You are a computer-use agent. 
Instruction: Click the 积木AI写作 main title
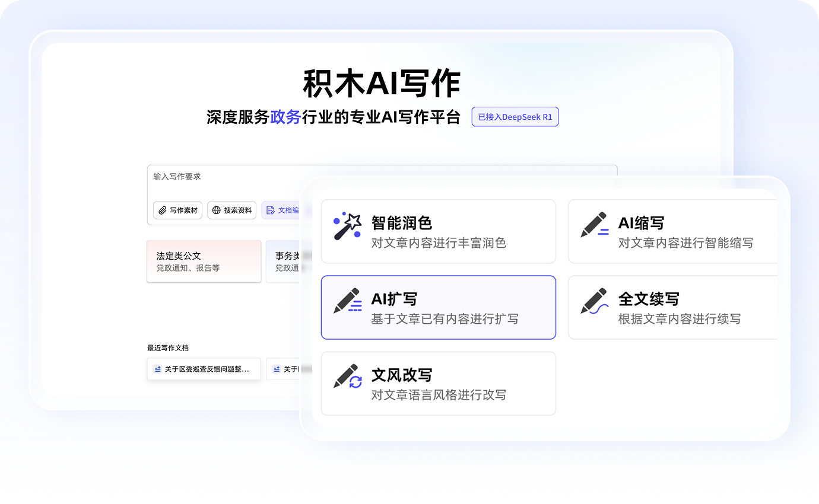coord(382,84)
